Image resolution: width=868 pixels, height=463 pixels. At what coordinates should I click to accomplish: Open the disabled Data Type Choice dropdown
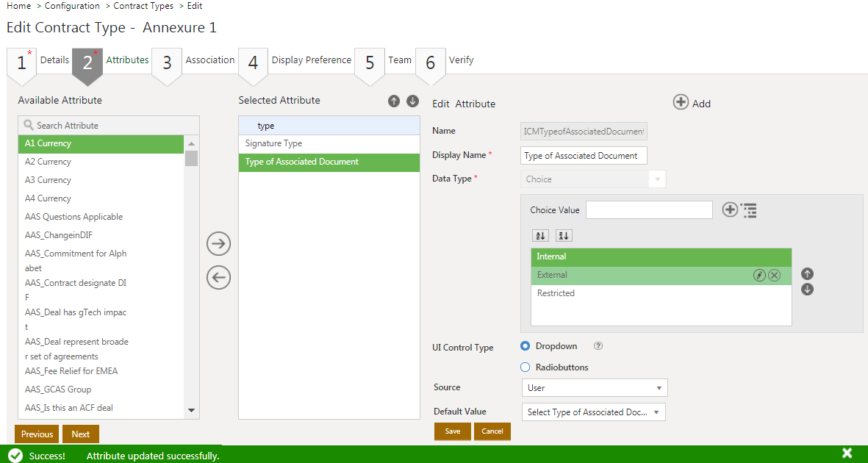pos(593,179)
